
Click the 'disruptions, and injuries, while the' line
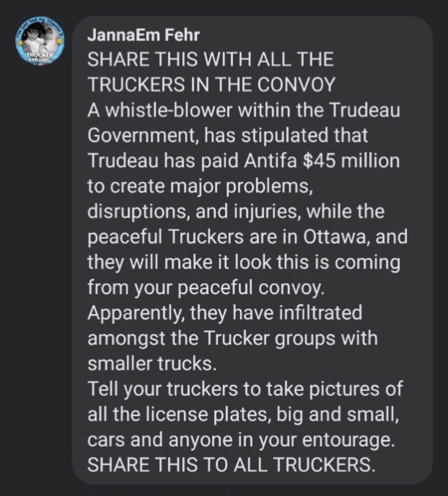[236, 212]
